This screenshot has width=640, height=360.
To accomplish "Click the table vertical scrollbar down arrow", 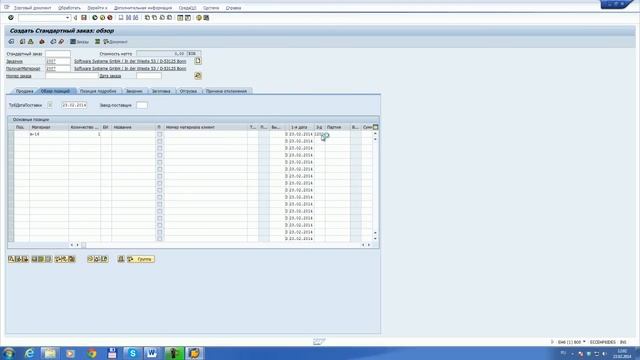I will 376,238.
